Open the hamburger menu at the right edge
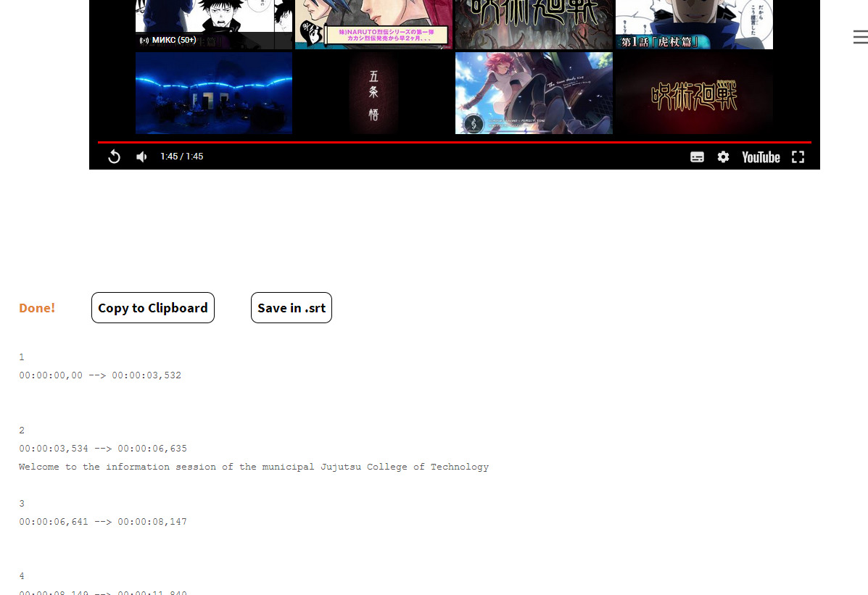The image size is (868, 595). (x=860, y=37)
